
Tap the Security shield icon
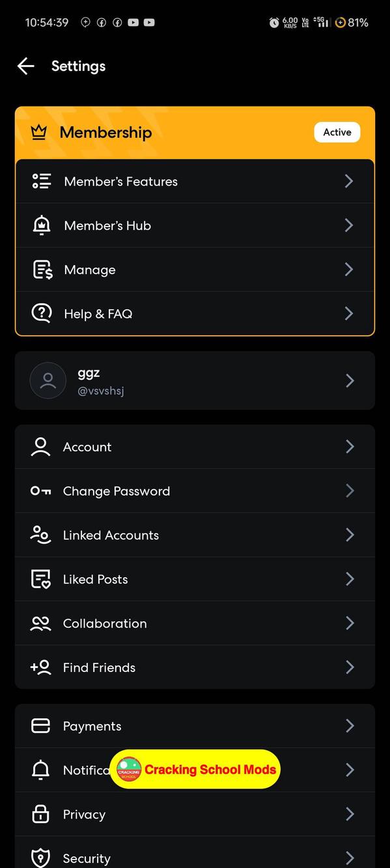[40, 858]
